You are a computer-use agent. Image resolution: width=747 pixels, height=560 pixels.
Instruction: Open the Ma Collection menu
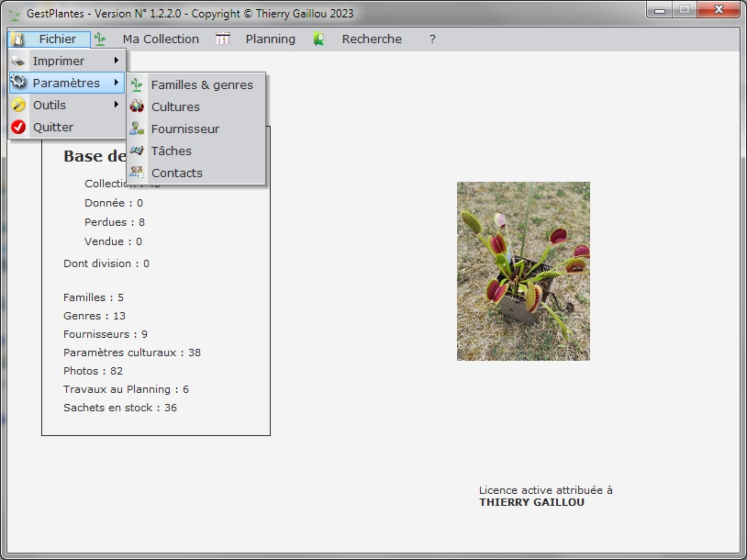[x=161, y=39]
